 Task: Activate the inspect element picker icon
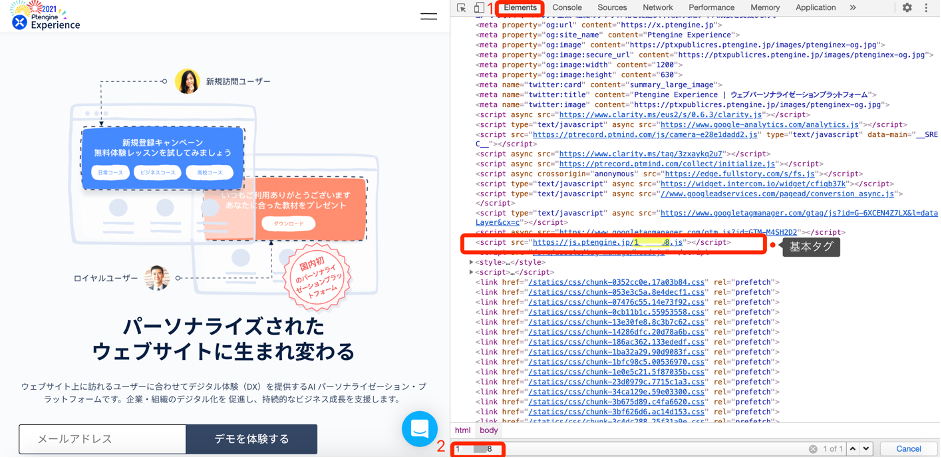coord(461,8)
